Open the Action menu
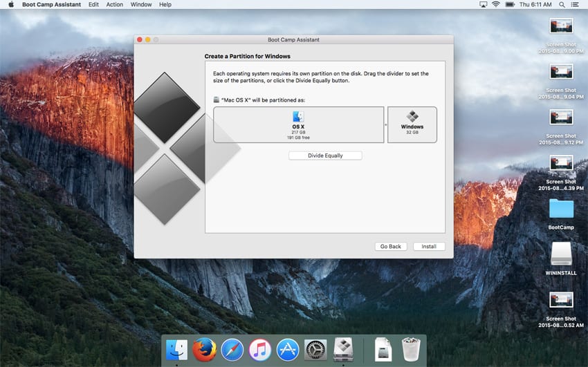Image resolution: width=588 pixels, height=367 pixels. pyautogui.click(x=114, y=5)
